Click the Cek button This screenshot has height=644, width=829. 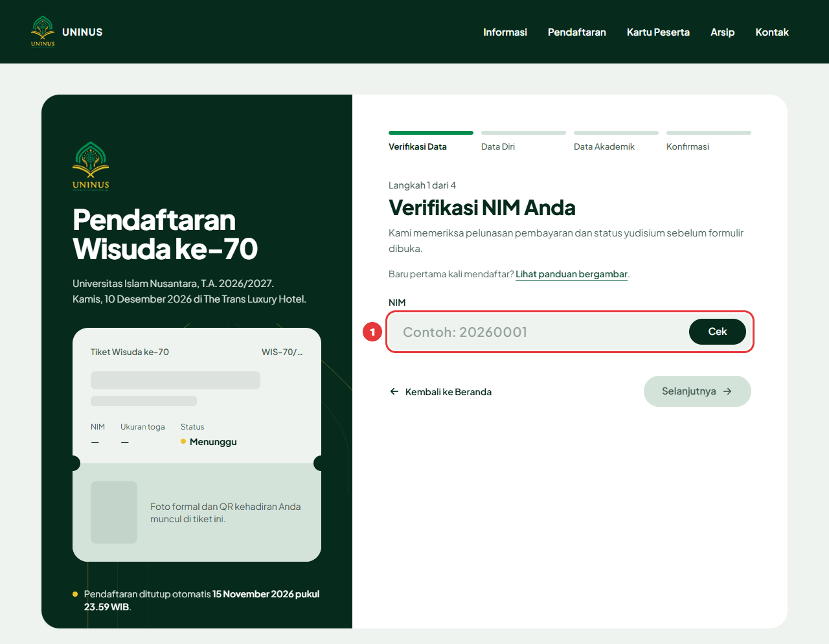pos(718,332)
